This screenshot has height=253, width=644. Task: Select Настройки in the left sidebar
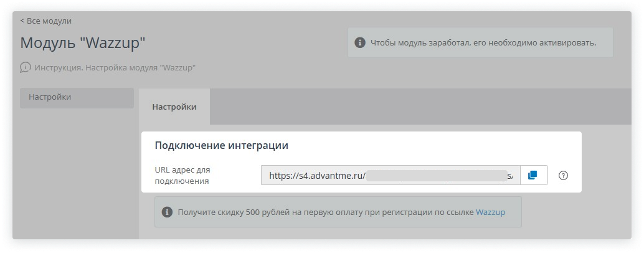[77, 98]
